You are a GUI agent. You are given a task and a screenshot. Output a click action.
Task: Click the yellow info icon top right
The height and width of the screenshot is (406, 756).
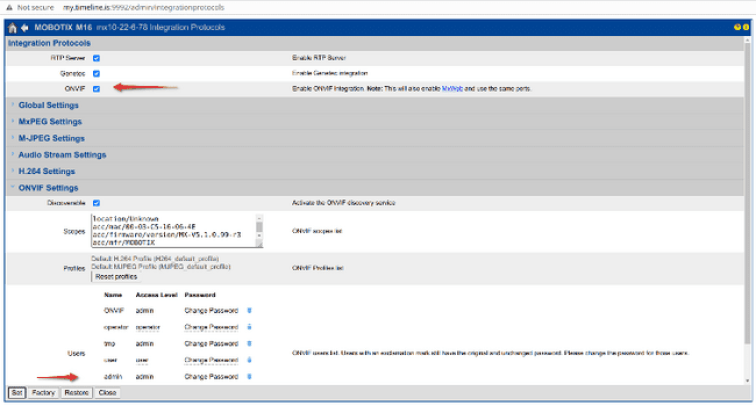click(746, 26)
